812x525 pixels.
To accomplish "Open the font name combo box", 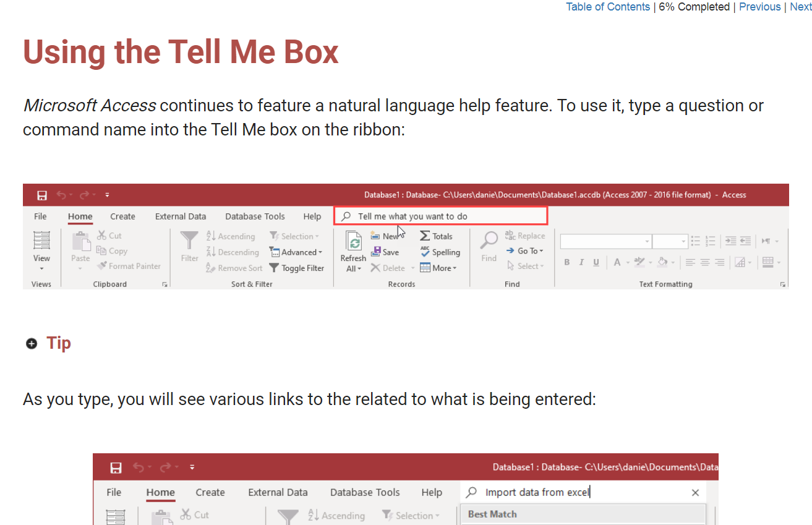I will click(x=606, y=241).
